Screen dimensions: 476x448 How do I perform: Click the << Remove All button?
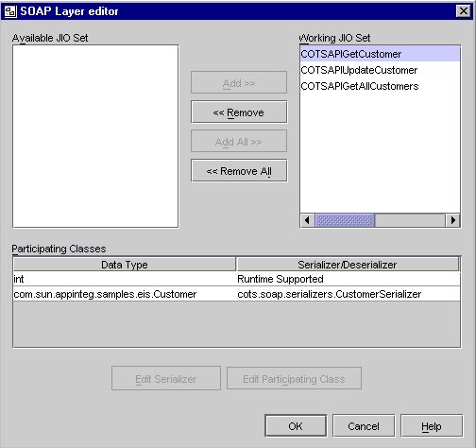(x=239, y=171)
